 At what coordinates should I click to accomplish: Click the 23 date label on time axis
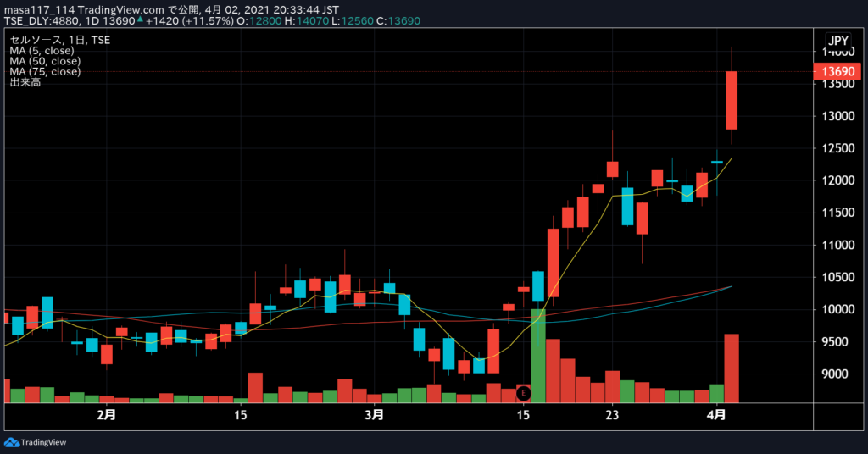pyautogui.click(x=612, y=415)
